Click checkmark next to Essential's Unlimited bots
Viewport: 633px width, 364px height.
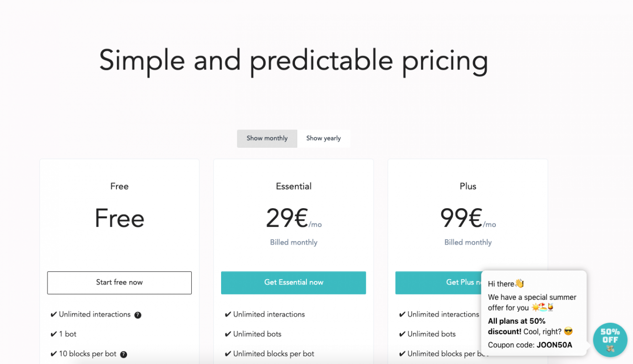coord(228,334)
